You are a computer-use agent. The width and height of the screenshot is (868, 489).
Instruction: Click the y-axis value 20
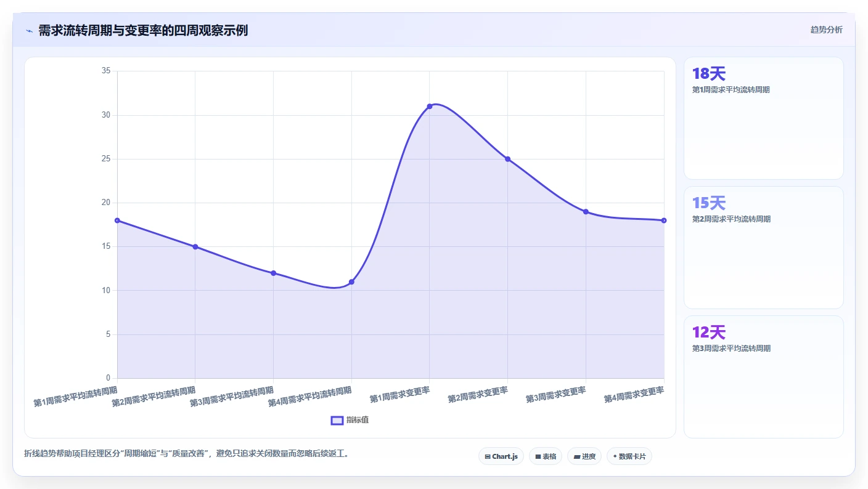click(x=106, y=203)
